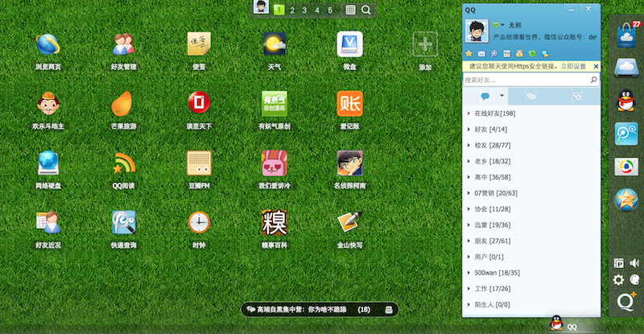Screen dimensions: 644x334
Task: Open the 读览天下 app
Action: [x=199, y=103]
